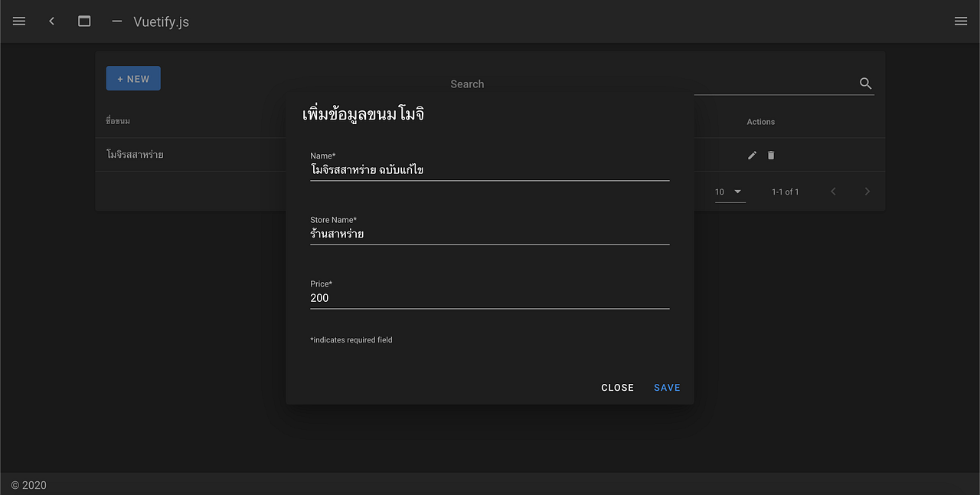
Task: Select the ชื่อขนม column header
Action: point(119,120)
